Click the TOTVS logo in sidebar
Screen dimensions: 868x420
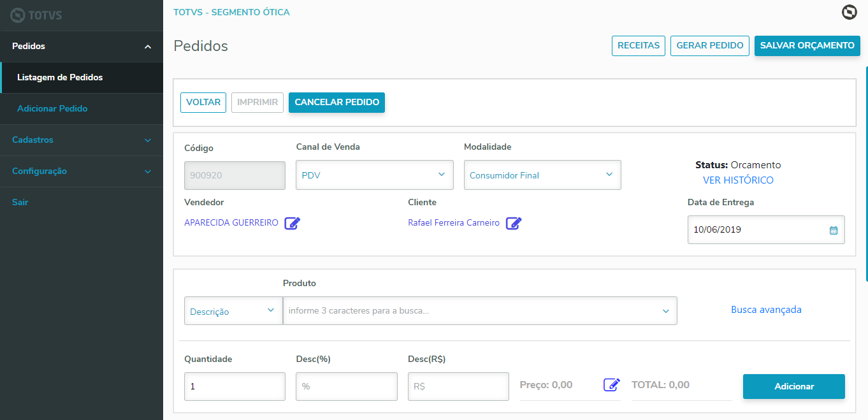pyautogui.click(x=37, y=15)
